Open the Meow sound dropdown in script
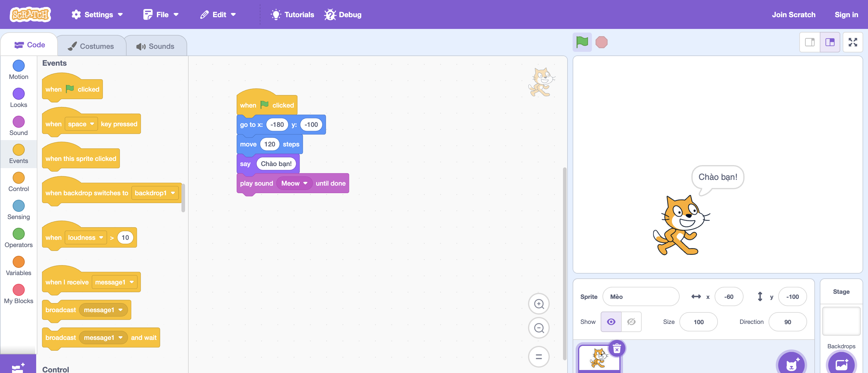 (x=294, y=183)
